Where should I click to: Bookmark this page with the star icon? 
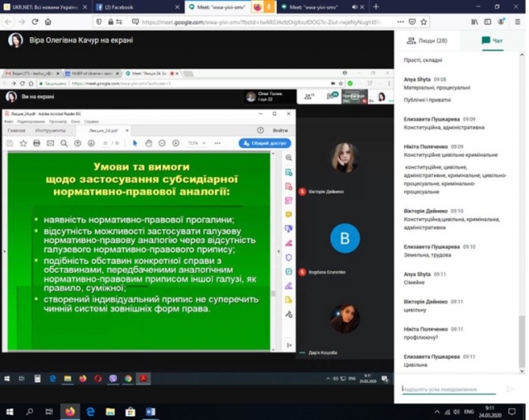(424, 22)
